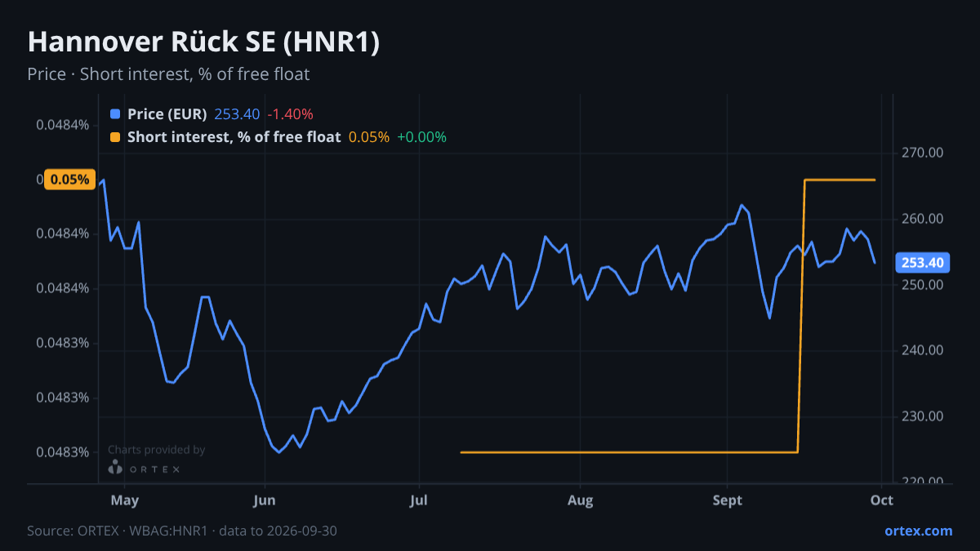Click the May label on the time axis
The height and width of the screenshot is (551, 980).
(124, 500)
